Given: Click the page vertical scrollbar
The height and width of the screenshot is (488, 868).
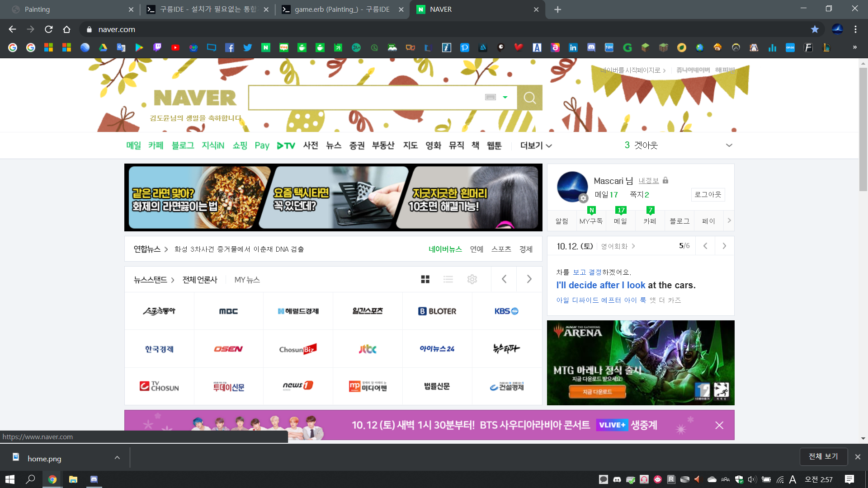Looking at the screenshot, I should click(863, 130).
